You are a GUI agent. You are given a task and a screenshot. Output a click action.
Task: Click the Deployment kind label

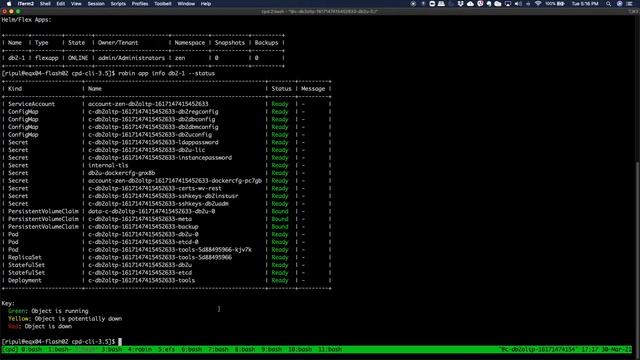pos(25,280)
